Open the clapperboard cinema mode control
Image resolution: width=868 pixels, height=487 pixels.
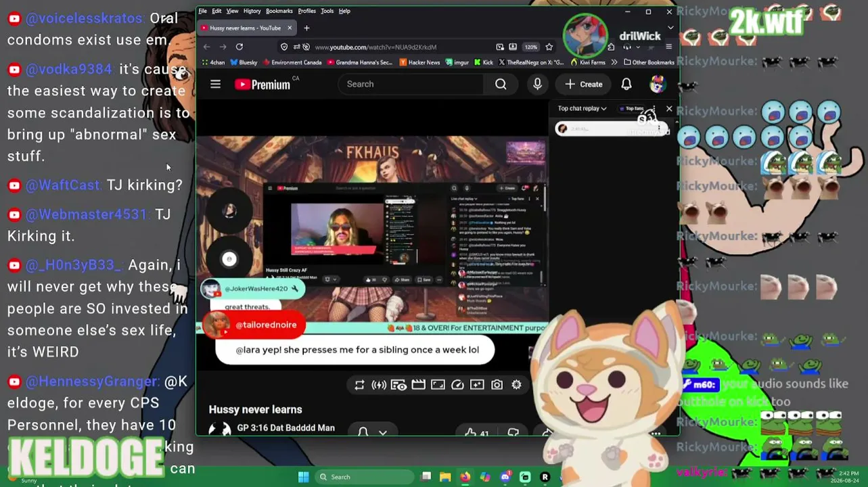coord(418,385)
